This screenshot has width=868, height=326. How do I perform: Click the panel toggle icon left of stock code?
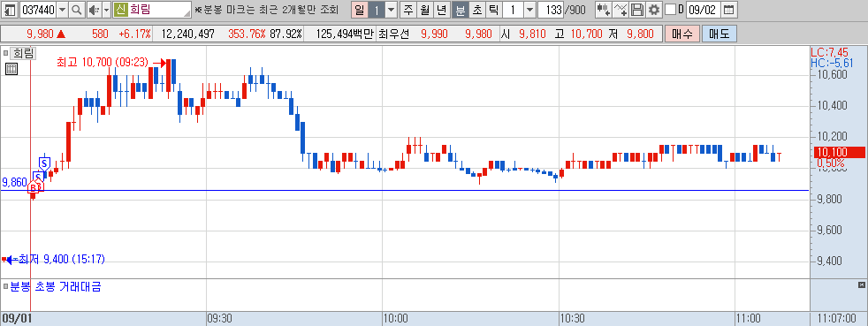point(10,10)
